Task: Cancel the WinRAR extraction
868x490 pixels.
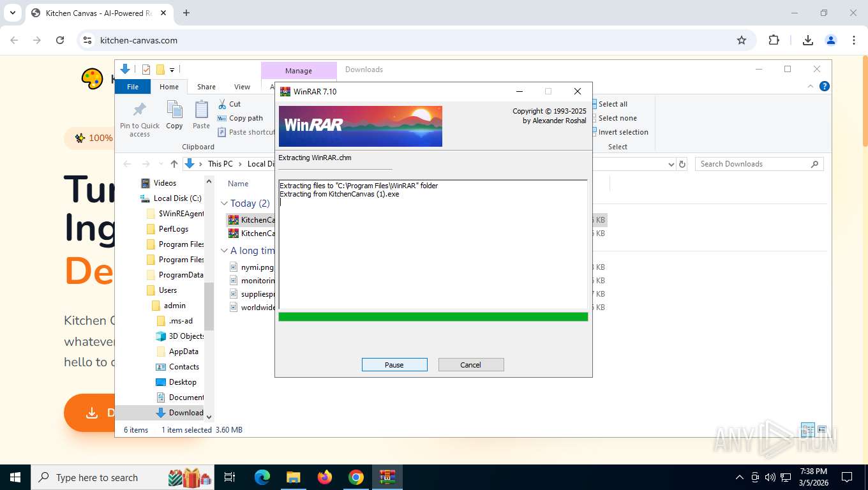Action: tap(471, 365)
